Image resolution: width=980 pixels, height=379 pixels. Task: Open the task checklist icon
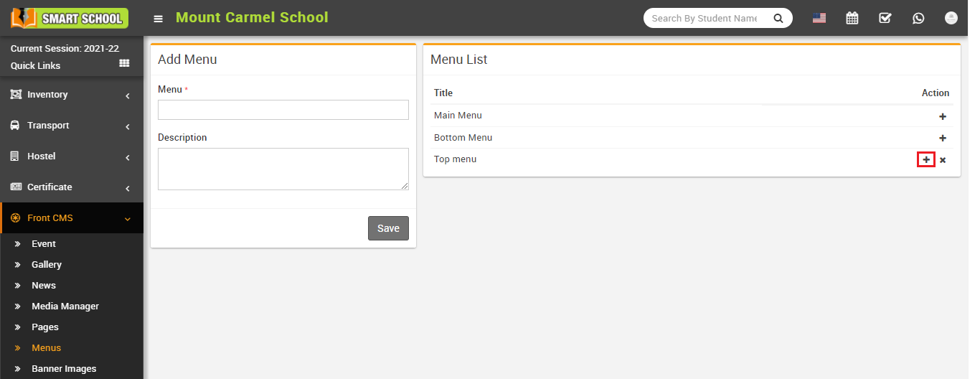(x=885, y=19)
